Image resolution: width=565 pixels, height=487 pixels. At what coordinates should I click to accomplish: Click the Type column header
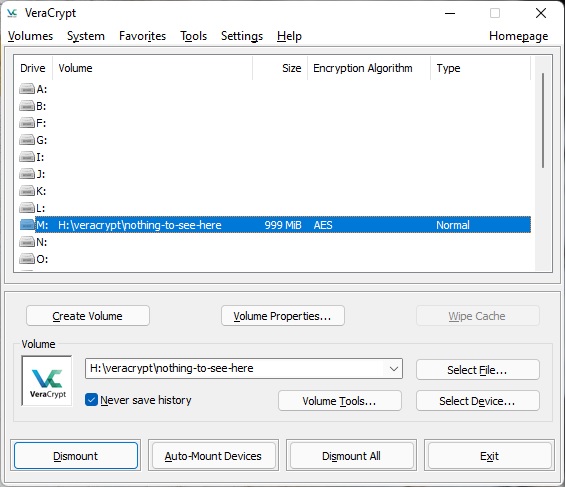[x=480, y=68]
